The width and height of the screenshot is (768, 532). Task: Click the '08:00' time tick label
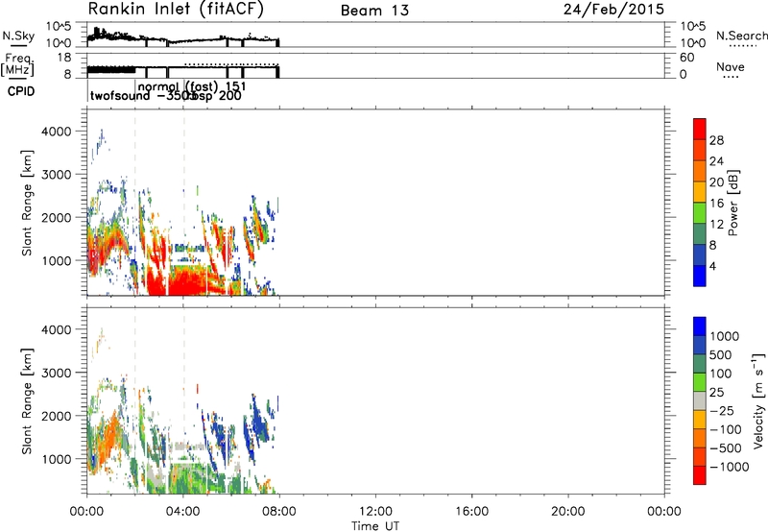(x=279, y=512)
